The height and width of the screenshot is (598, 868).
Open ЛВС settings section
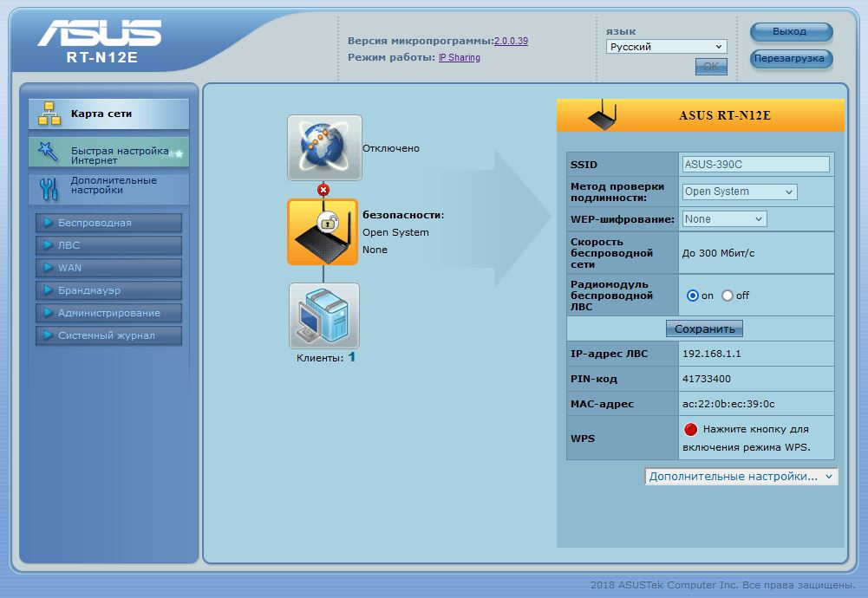[109, 245]
